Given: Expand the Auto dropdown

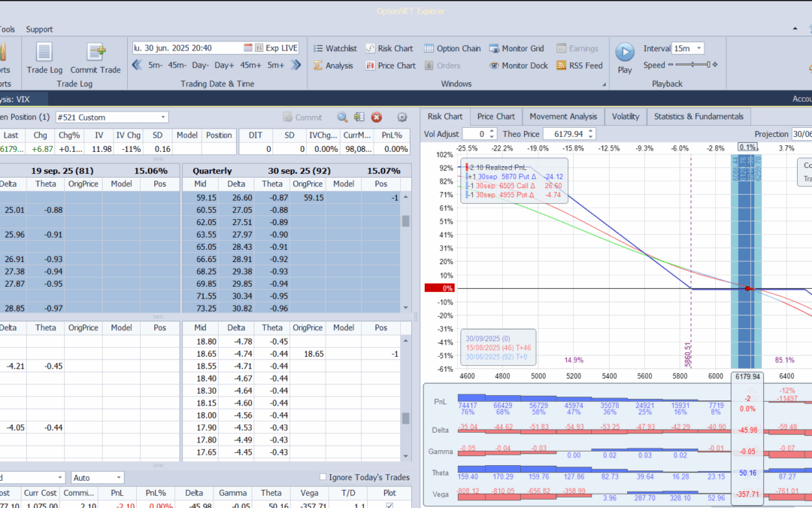Looking at the screenshot, I should (x=118, y=478).
